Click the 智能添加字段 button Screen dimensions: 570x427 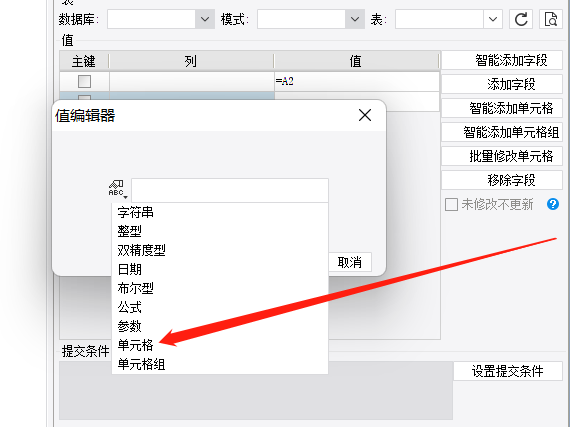502,60
